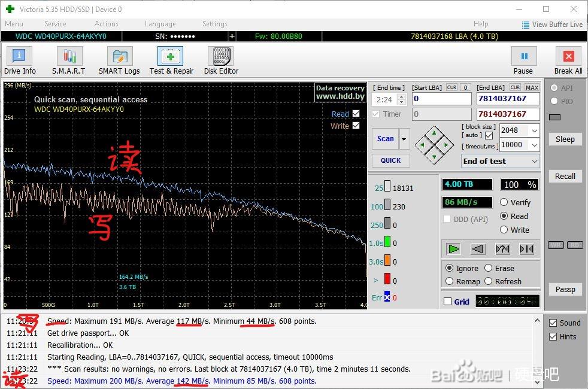The image size is (588, 389).
Task: Click the View Buffer Live icon
Action: tap(526, 25)
